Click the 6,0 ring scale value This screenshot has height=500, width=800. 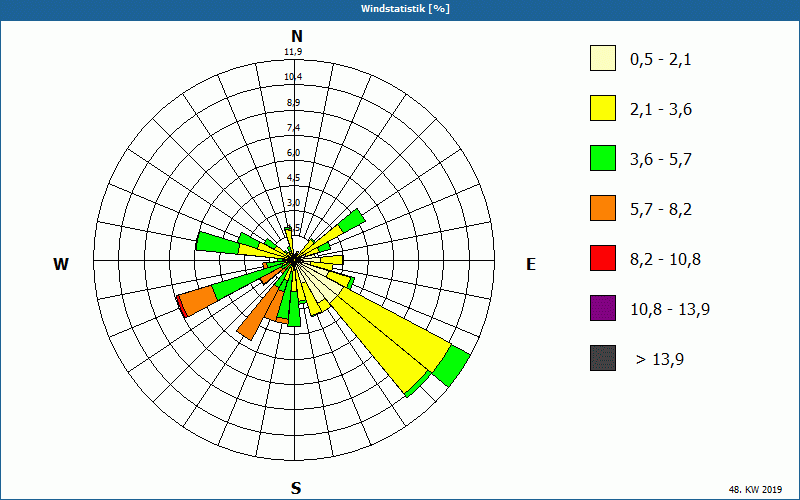(x=293, y=153)
